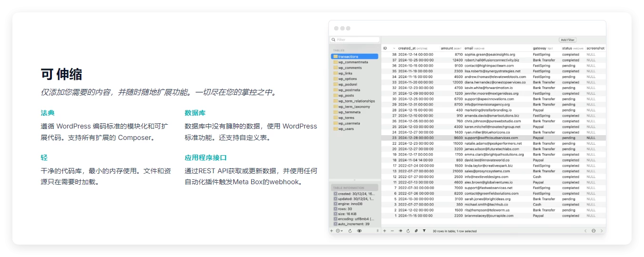The height and width of the screenshot is (257, 644).
Task: Click the status column header
Action: pyautogui.click(x=573, y=49)
